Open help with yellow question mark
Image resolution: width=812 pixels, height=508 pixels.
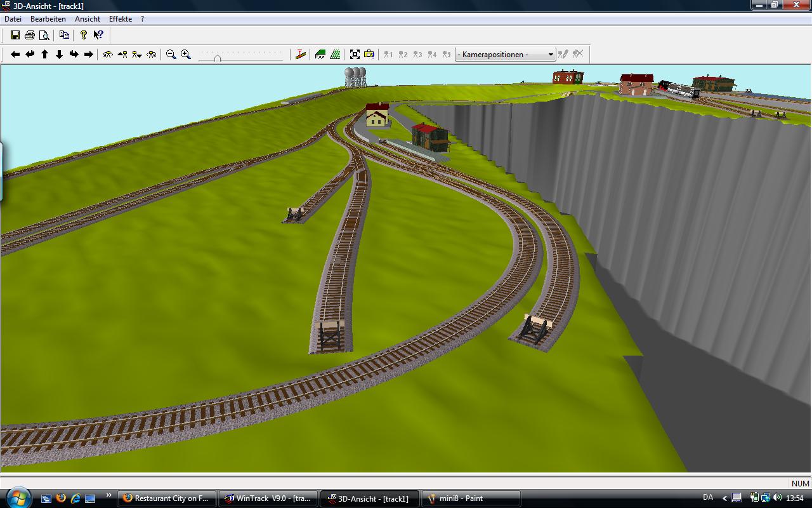pyautogui.click(x=83, y=35)
